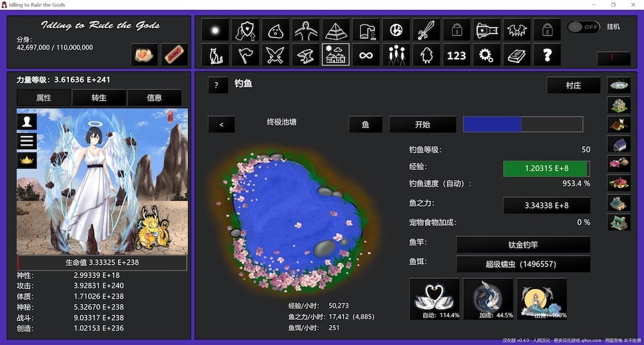644x345 pixels.
Task: Go back with the < pond arrow
Action: point(222,124)
